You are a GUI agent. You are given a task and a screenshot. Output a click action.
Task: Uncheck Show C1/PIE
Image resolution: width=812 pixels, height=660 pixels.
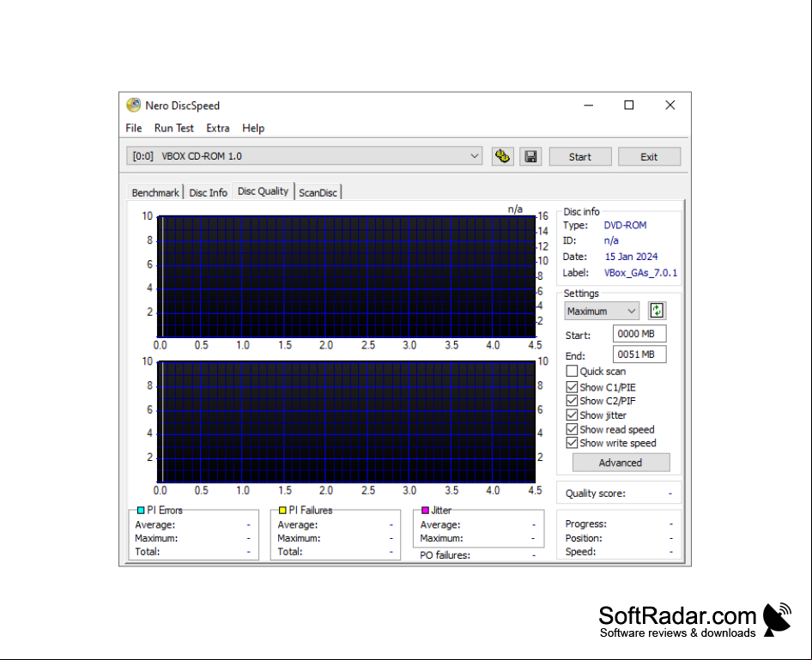572,387
